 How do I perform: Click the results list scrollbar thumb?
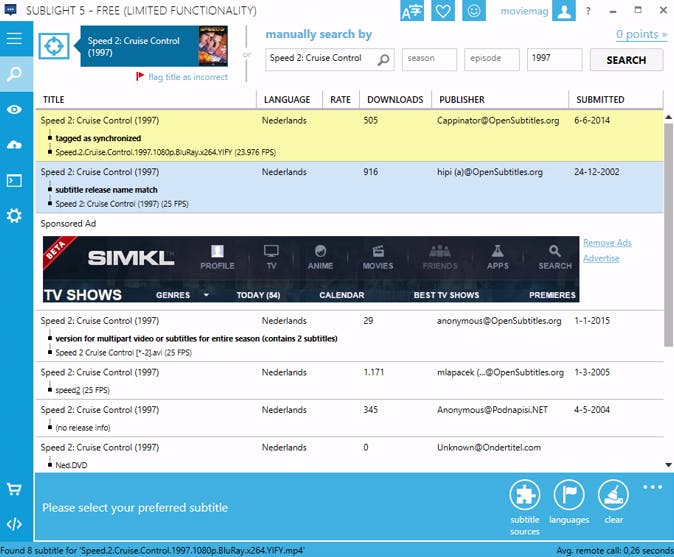point(668,235)
